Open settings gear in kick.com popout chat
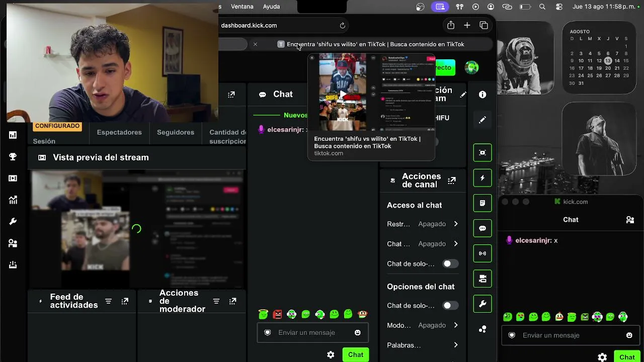The width and height of the screenshot is (644, 362). click(x=602, y=357)
